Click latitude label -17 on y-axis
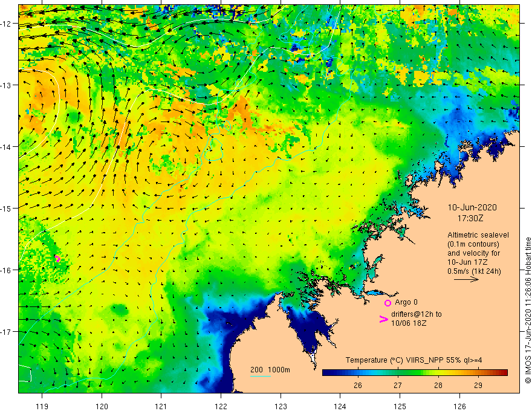 point(5,331)
